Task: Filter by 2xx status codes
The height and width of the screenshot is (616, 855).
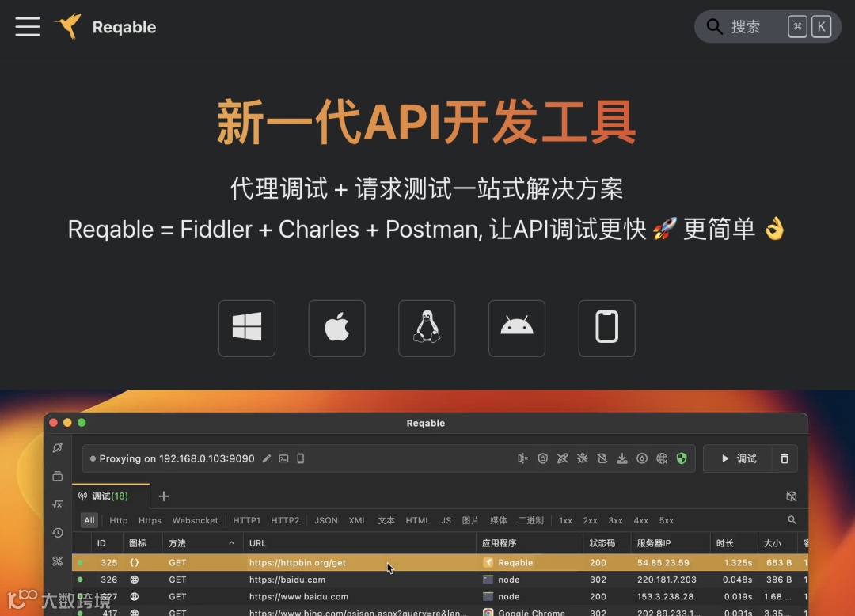Action: click(590, 521)
